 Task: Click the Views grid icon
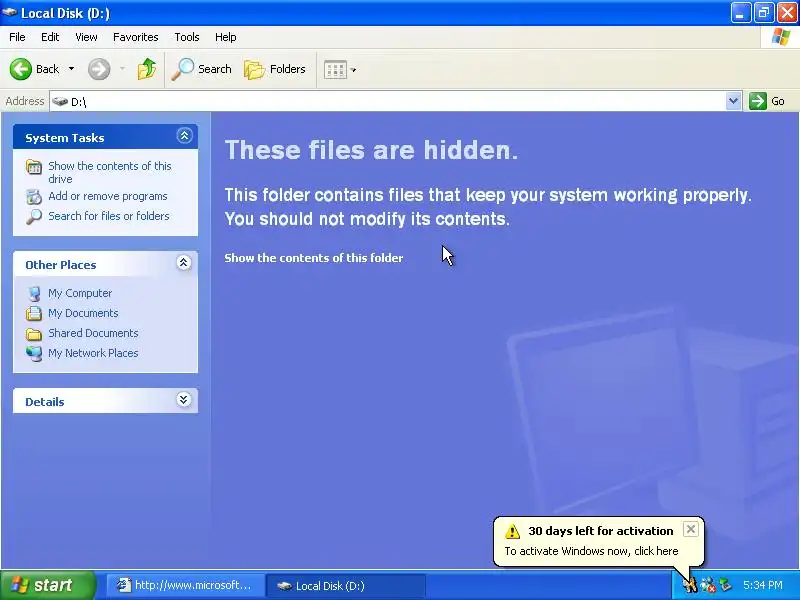335,69
